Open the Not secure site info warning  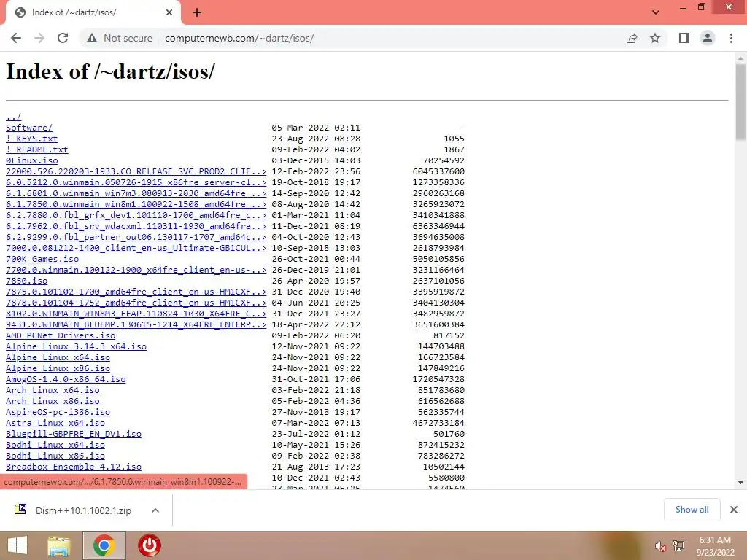tap(119, 38)
